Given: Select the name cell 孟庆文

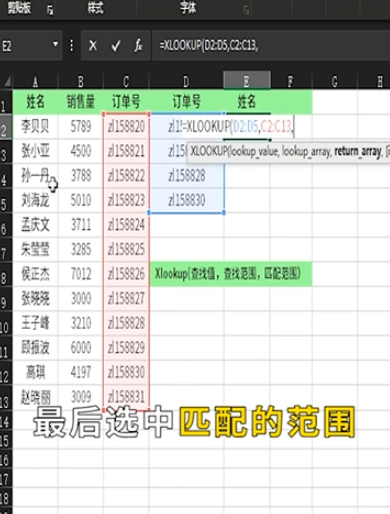Looking at the screenshot, I should pos(35,225).
